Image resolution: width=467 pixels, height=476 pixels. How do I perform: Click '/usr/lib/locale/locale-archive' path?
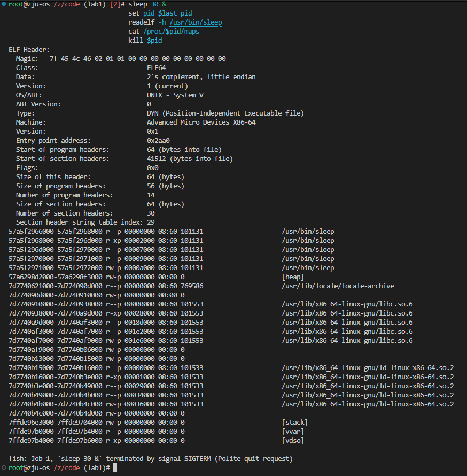(338, 286)
